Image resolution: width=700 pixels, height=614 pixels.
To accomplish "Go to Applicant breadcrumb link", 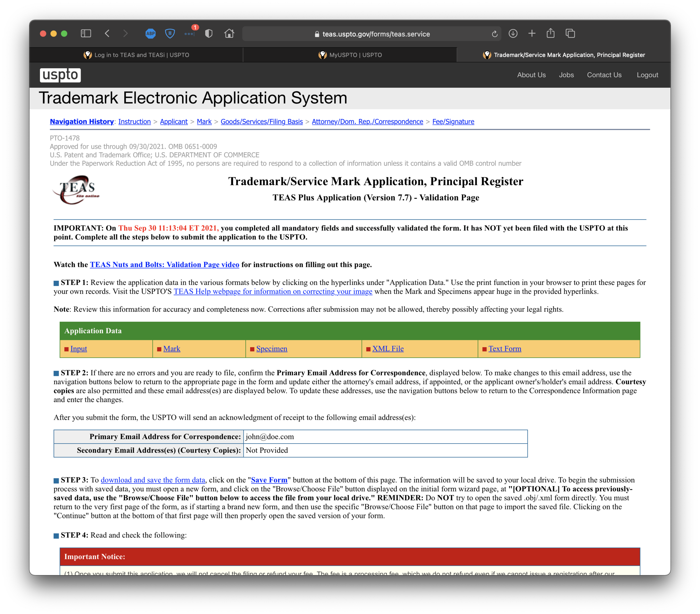I will point(174,121).
